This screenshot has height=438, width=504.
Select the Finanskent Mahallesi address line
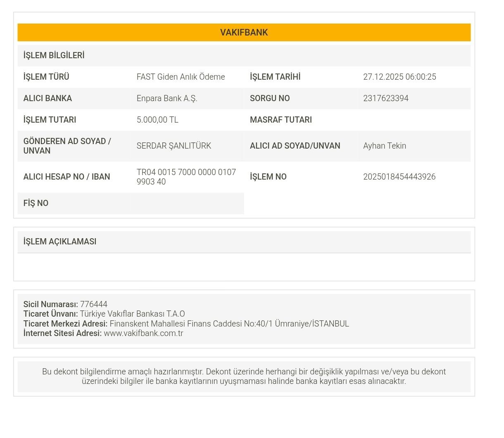point(186,324)
